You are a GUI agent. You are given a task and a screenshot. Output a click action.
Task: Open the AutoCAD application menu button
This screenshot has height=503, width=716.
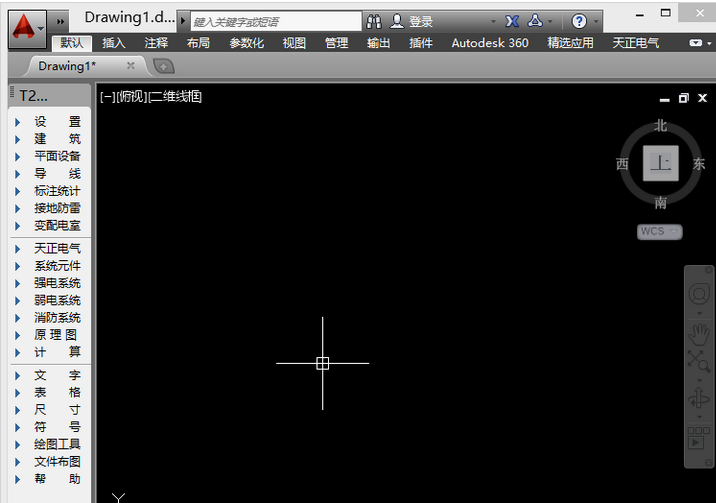click(x=27, y=30)
